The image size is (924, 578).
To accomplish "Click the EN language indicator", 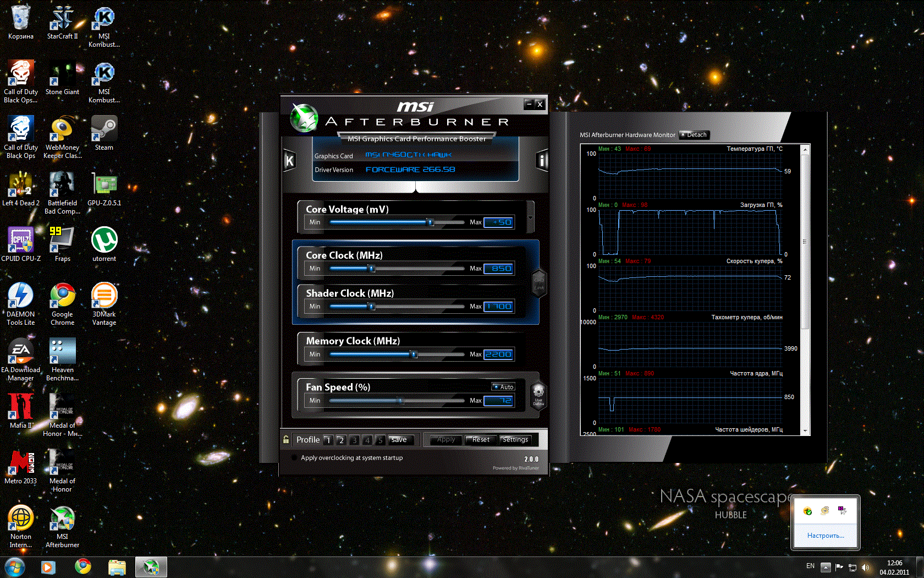I will point(810,566).
